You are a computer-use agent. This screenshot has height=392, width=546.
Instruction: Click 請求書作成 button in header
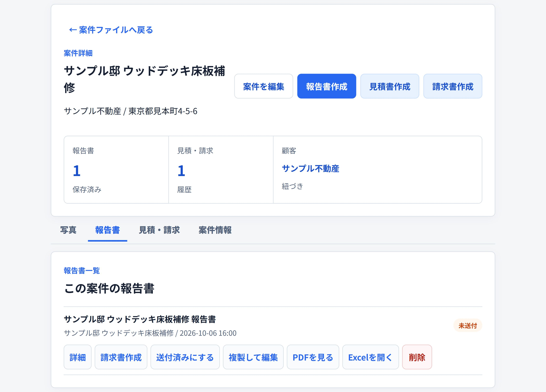point(453,86)
